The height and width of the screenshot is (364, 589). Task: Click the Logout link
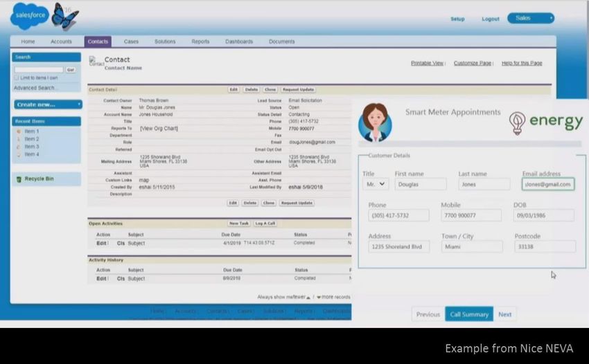tap(491, 19)
